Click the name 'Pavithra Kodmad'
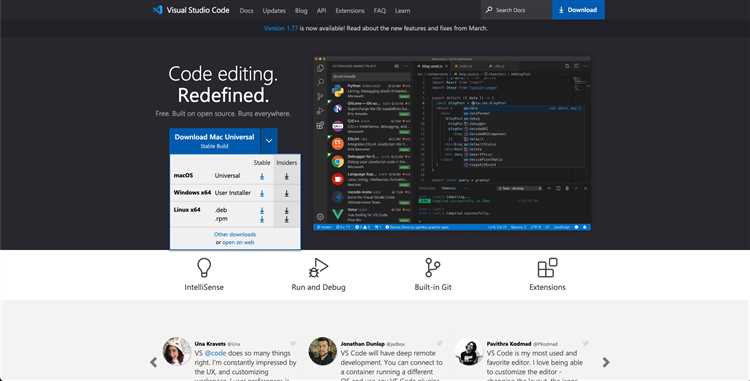 pos(509,344)
